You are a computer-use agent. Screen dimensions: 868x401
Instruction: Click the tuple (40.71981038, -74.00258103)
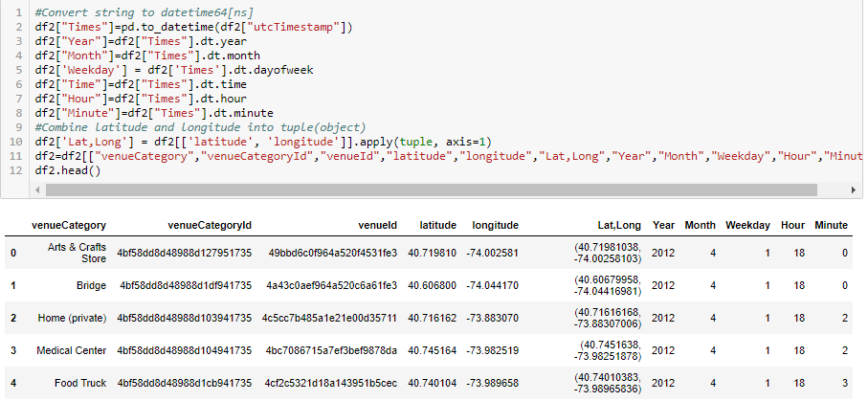608,253
